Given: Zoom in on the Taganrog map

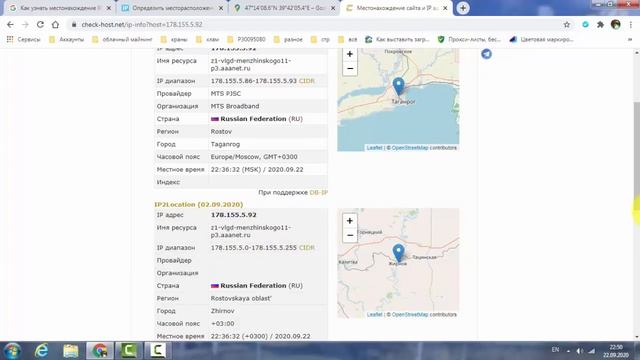Looking at the screenshot, I should tap(350, 54).
